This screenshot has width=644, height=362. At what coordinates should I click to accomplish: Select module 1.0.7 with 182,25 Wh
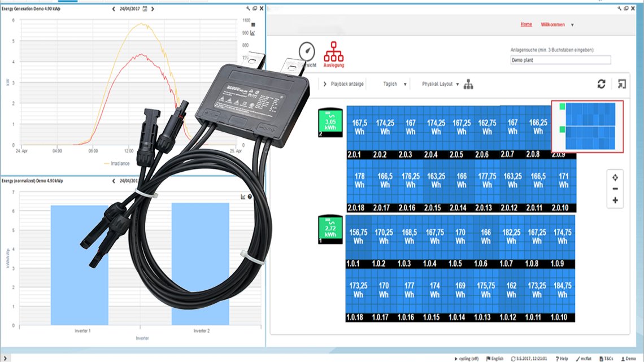coord(511,241)
